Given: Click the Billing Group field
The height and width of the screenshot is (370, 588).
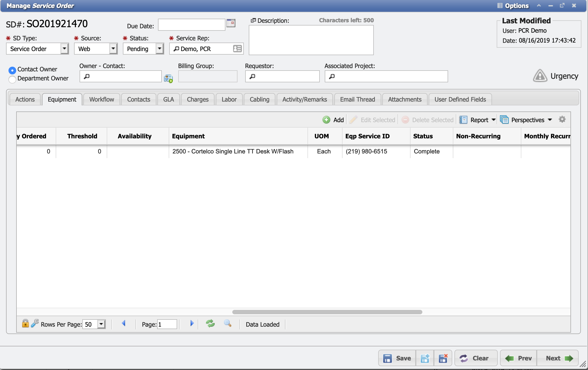Looking at the screenshot, I should pyautogui.click(x=208, y=76).
